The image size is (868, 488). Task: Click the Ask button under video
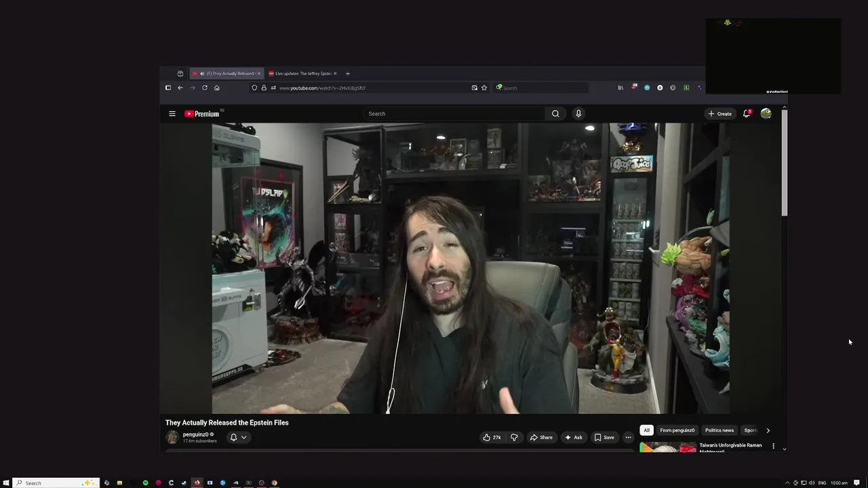(x=574, y=437)
